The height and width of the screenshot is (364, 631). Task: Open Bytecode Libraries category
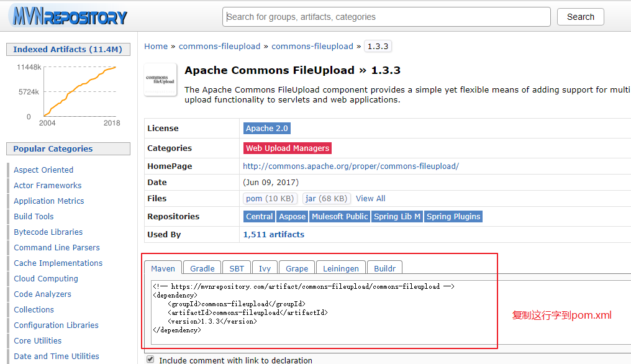coord(48,232)
